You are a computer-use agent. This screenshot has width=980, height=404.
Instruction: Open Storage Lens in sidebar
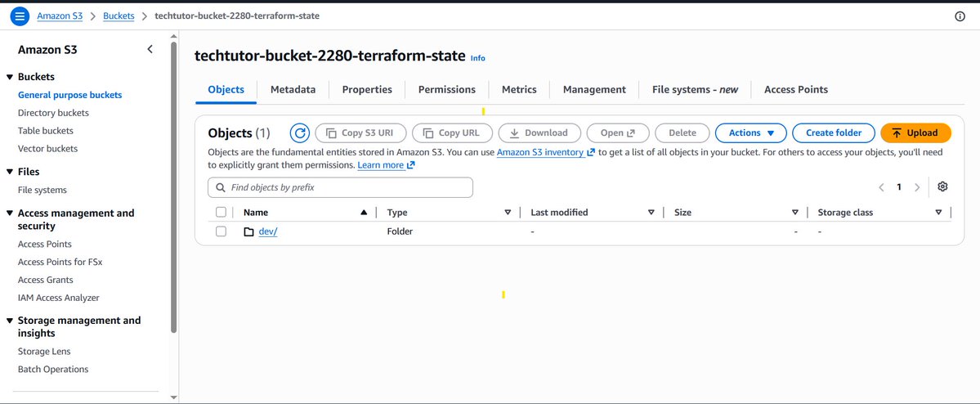point(44,352)
